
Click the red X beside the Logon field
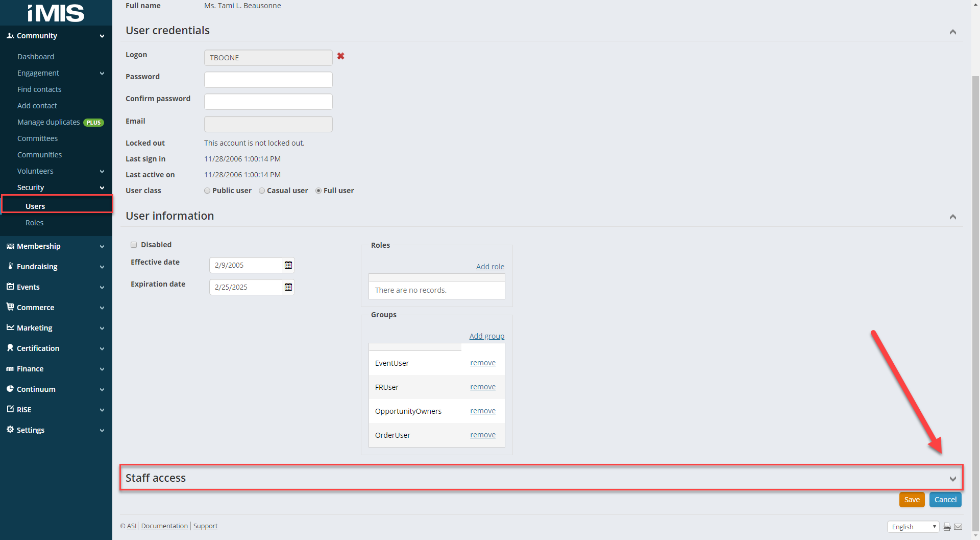340,56
